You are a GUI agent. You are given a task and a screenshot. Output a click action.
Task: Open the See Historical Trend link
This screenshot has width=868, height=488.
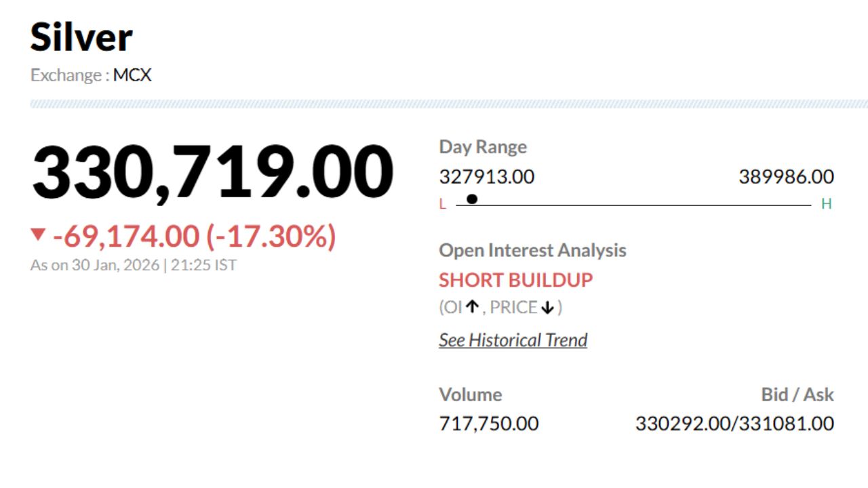pyautogui.click(x=513, y=340)
